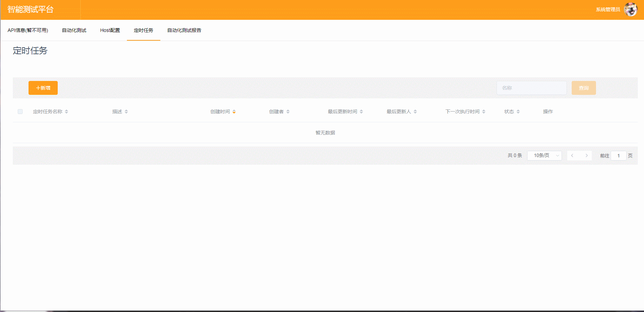The height and width of the screenshot is (312, 644).
Task: Click the 查询 search button
Action: coord(584,88)
